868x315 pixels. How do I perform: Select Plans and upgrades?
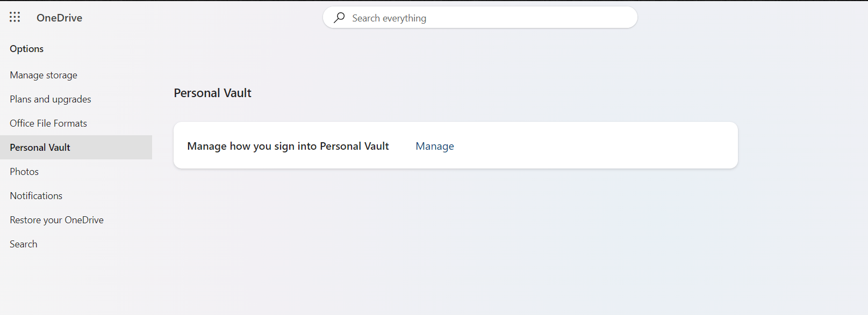coord(50,99)
